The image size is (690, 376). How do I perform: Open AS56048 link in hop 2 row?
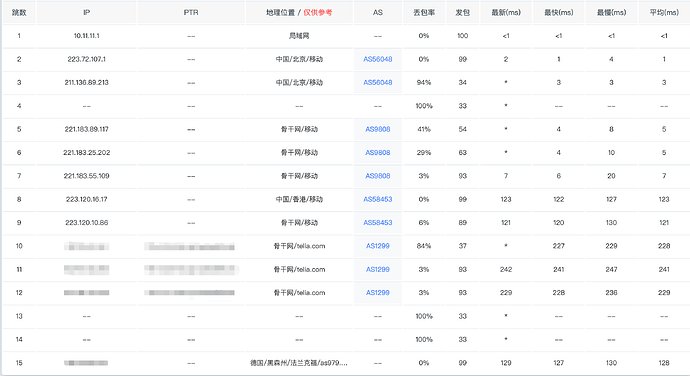tap(378, 59)
